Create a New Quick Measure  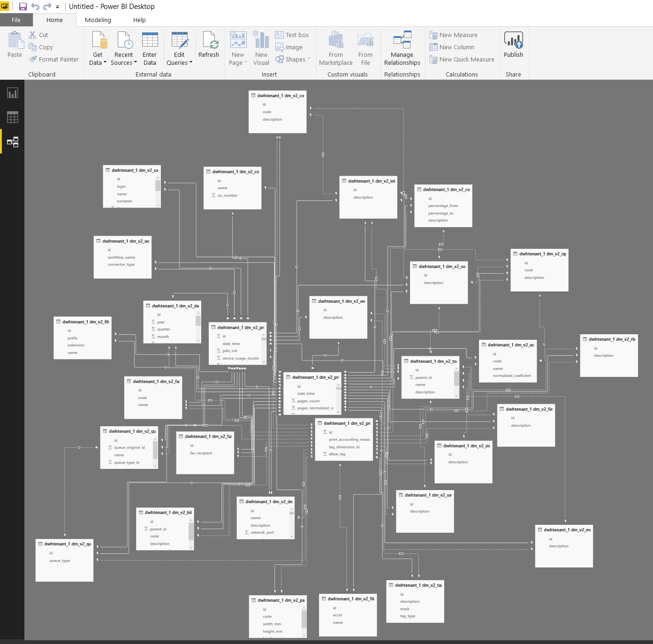click(462, 59)
